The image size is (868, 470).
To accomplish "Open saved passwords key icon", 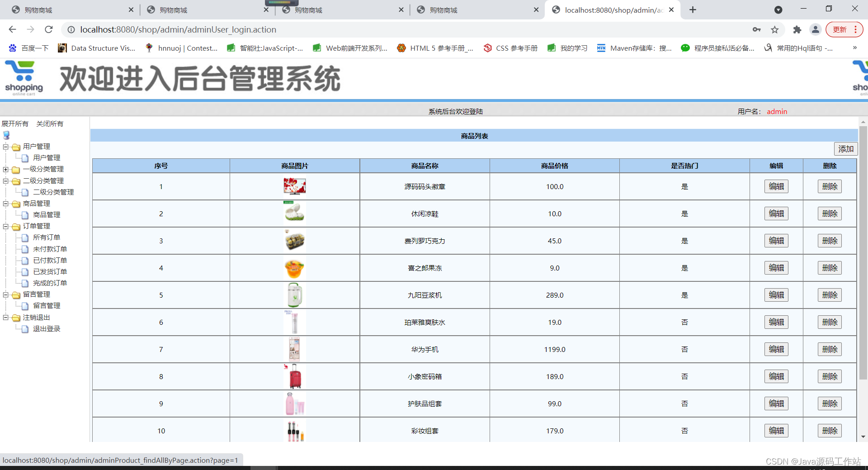I will click(x=757, y=29).
